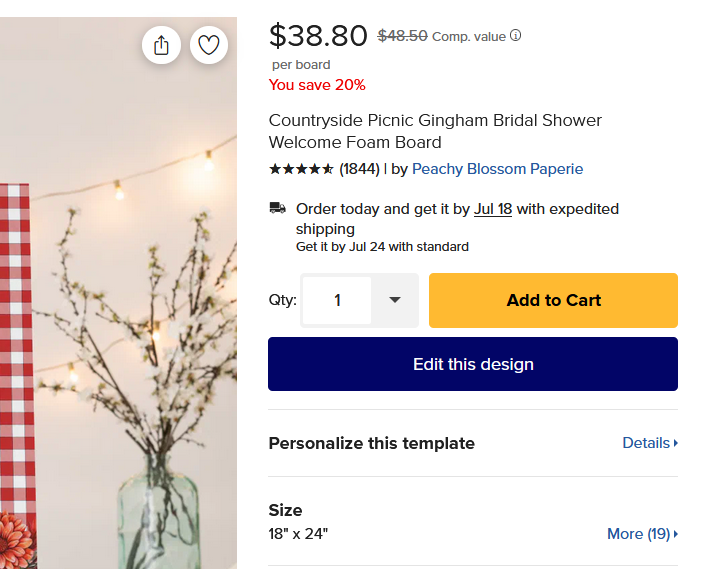Favorite the product with heart icon
The width and height of the screenshot is (707, 569).
tap(209, 45)
